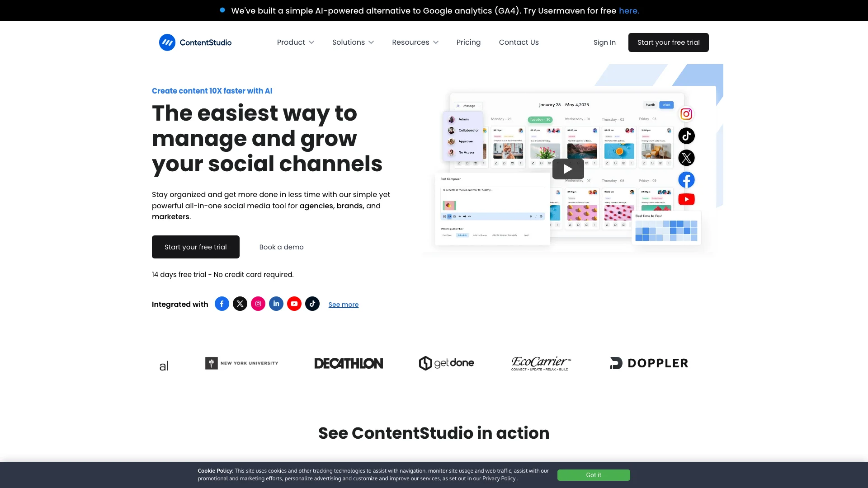Click the Week view toggle in preview
This screenshot has width=868, height=488.
[x=666, y=105]
